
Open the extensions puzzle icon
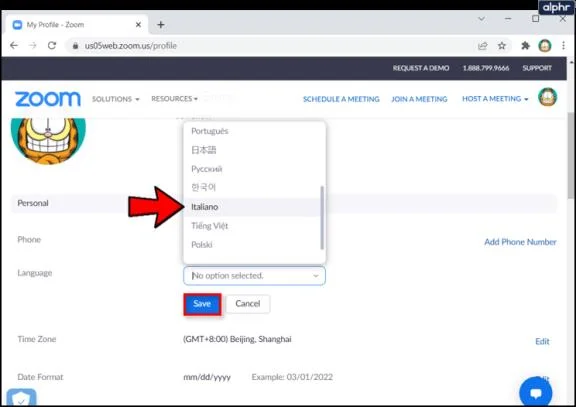click(525, 46)
